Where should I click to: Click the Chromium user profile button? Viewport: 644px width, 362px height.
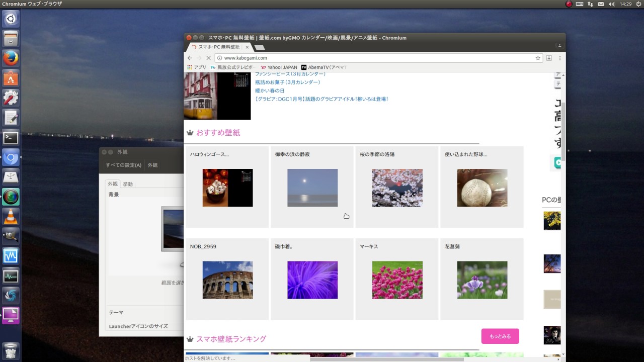(560, 46)
